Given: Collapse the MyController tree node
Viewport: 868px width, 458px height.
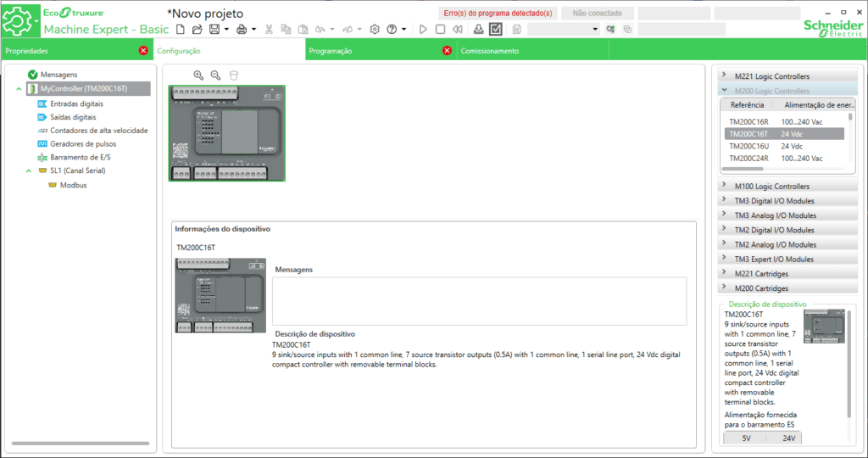Looking at the screenshot, I should pyautogui.click(x=19, y=88).
